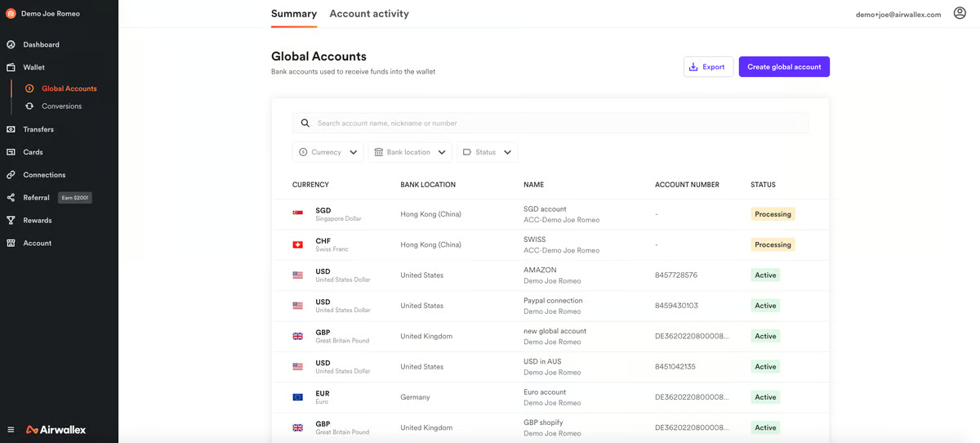Click account number 8451042135
The image size is (980, 443).
(675, 367)
